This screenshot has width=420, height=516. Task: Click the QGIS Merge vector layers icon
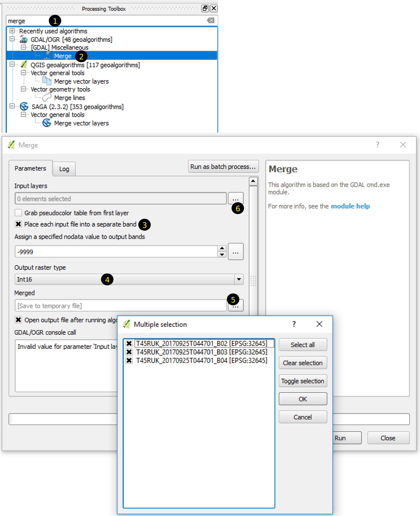click(47, 81)
